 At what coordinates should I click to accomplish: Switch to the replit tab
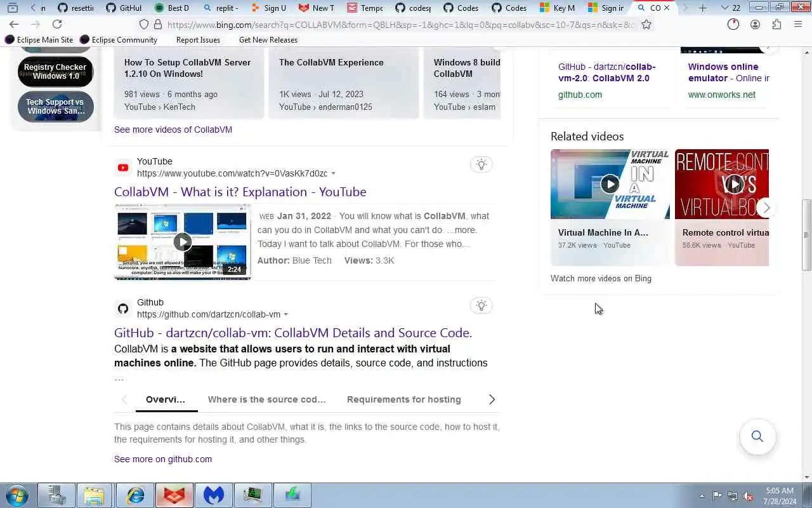click(220, 8)
